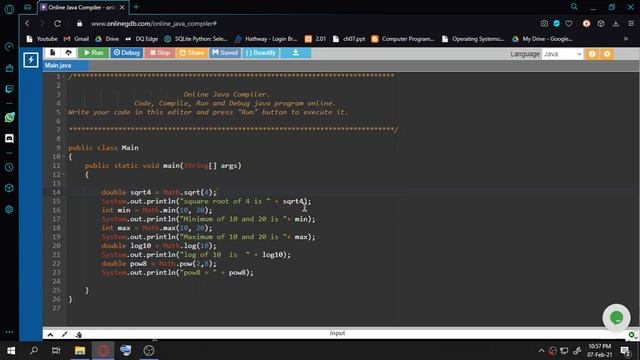Image resolution: width=640 pixels, height=360 pixels.
Task: Open the Language dropdown showing Java
Action: (x=562, y=54)
